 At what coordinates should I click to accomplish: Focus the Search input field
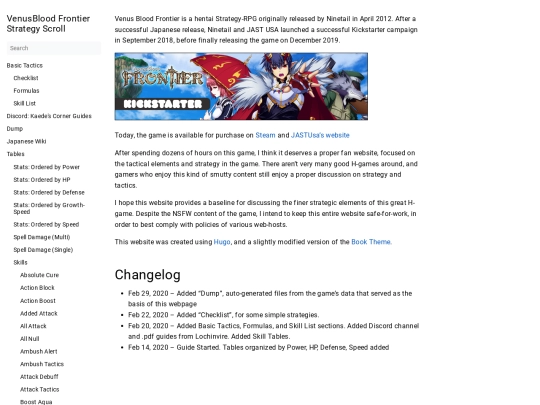pos(54,48)
